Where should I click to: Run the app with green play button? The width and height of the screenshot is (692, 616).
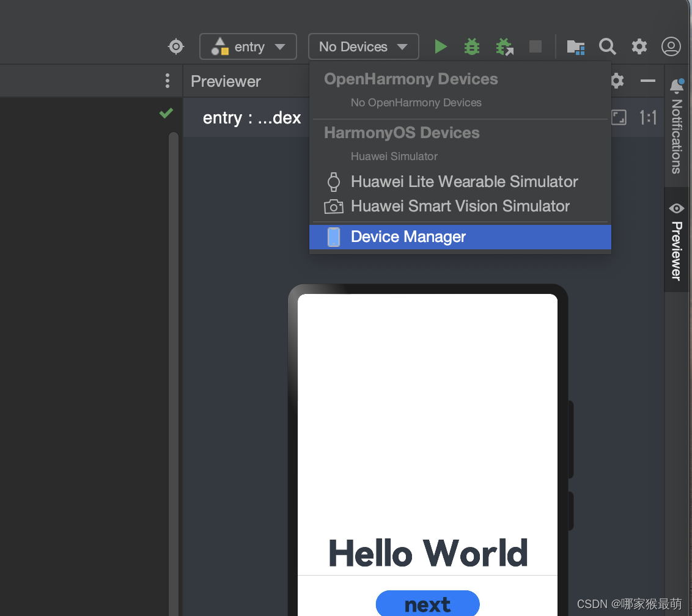click(x=440, y=46)
